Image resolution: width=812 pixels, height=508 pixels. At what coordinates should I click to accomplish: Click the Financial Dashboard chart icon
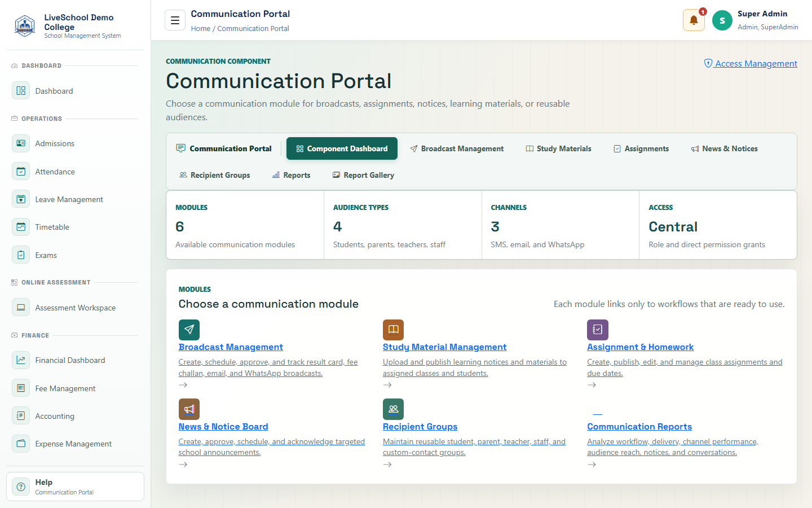pos(21,360)
